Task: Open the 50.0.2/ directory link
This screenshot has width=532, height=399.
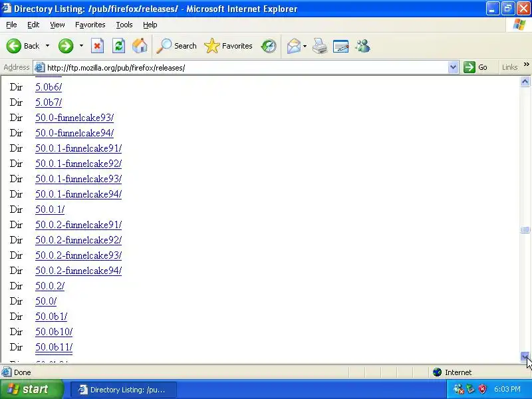Action: click(x=50, y=286)
